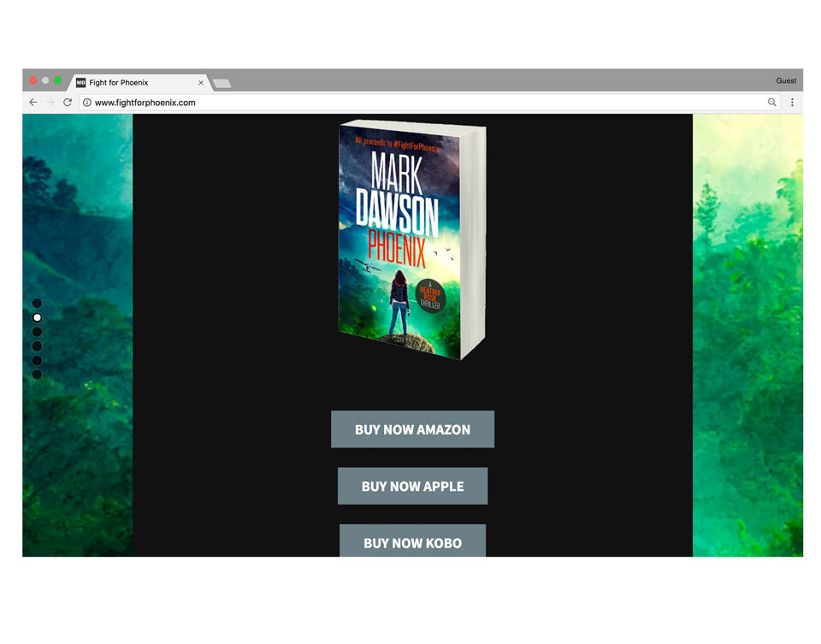Screen dimensions: 821x644
Task: Click the Buy Now Apple button
Action: coord(412,487)
